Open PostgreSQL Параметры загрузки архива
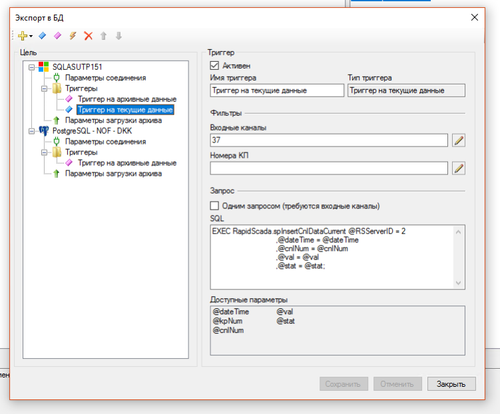The image size is (500, 414). click(113, 174)
